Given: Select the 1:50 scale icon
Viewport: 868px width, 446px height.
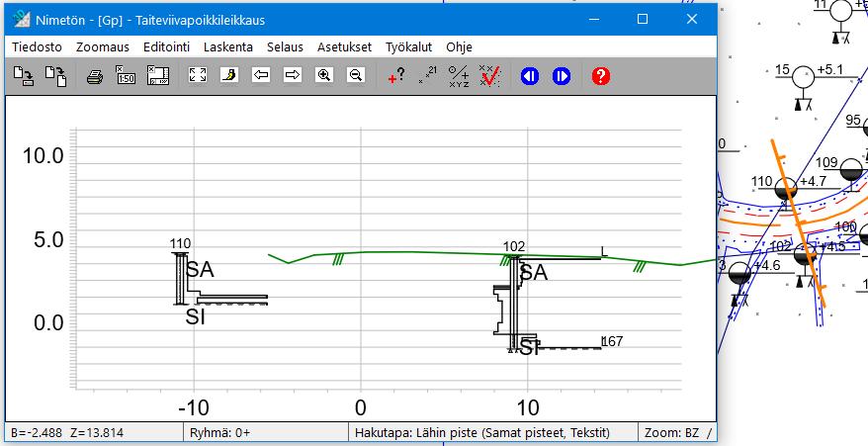Looking at the screenshot, I should (x=126, y=75).
